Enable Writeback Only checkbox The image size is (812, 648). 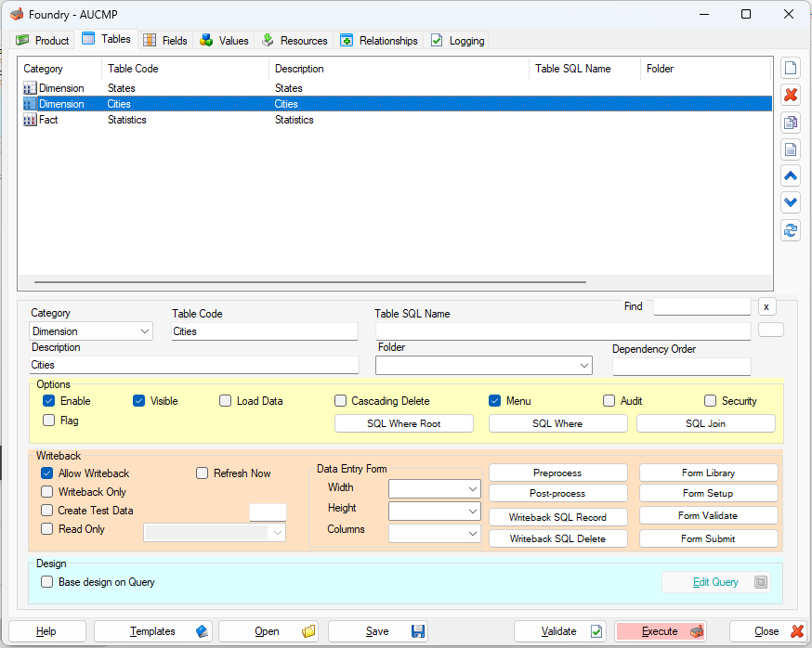click(x=46, y=492)
